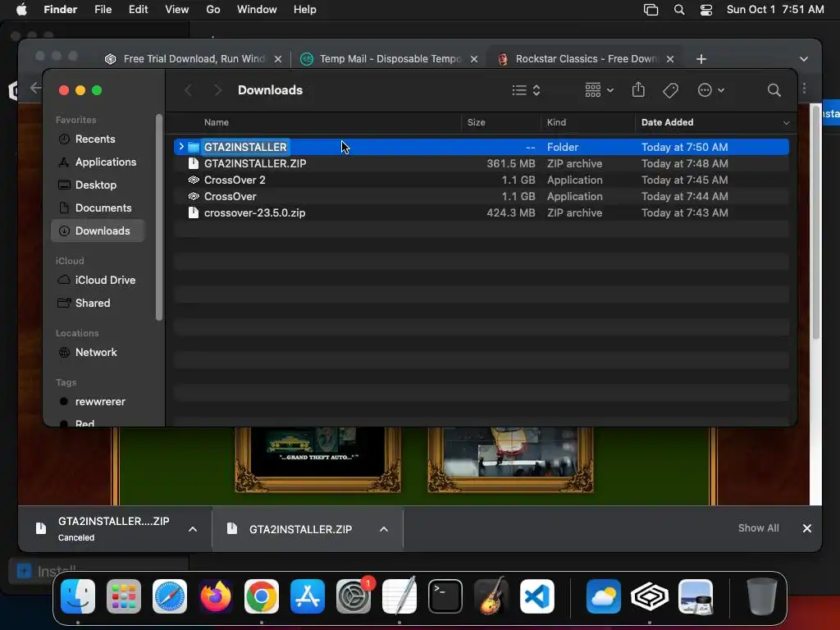
Task: Select the CrossOver 2 application row
Action: [481, 180]
